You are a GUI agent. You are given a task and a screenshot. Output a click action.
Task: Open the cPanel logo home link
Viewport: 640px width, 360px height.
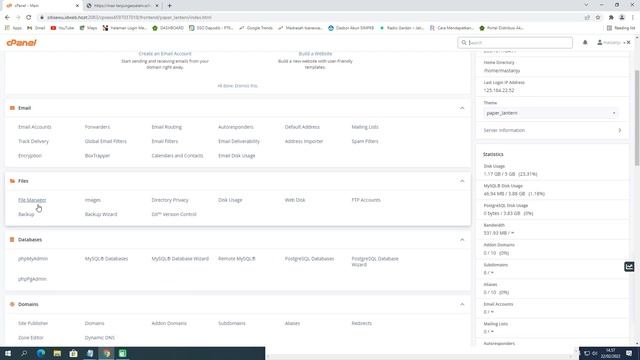point(22,42)
